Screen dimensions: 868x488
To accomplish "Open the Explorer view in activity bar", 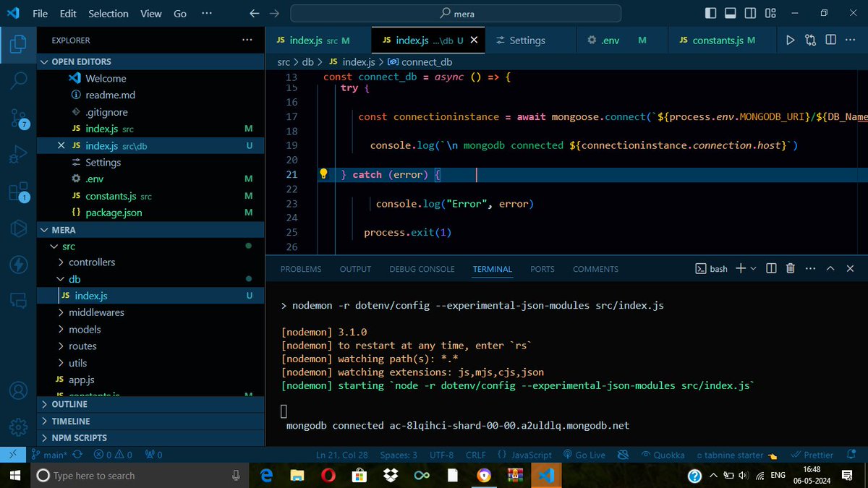I will pos(18,43).
